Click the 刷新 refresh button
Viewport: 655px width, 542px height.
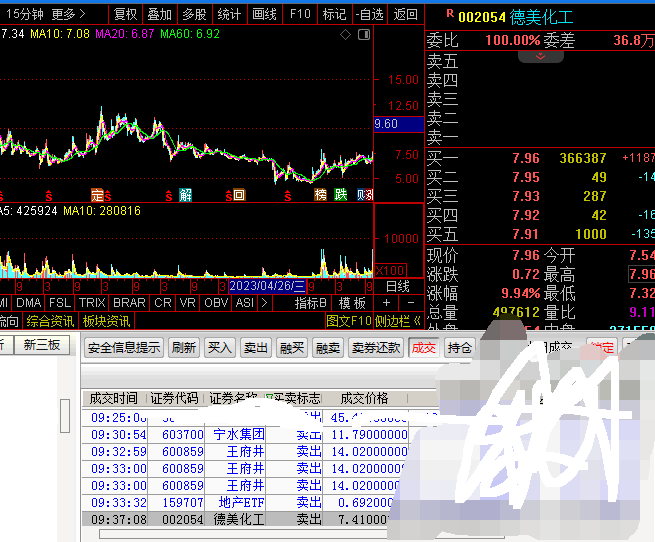(184, 348)
